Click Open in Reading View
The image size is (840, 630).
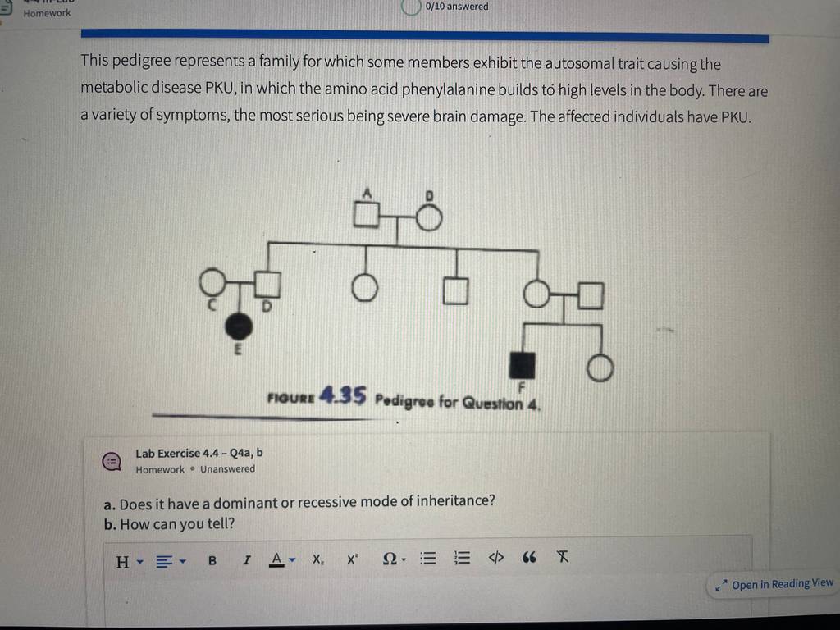click(x=774, y=584)
